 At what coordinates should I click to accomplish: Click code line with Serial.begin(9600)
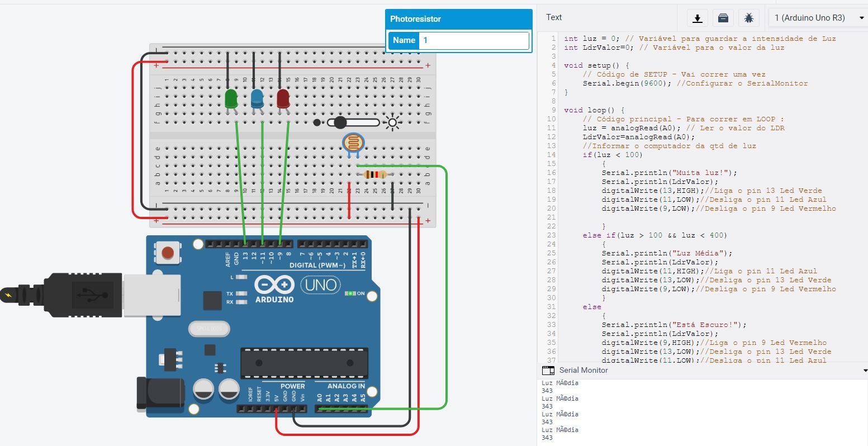click(x=695, y=83)
